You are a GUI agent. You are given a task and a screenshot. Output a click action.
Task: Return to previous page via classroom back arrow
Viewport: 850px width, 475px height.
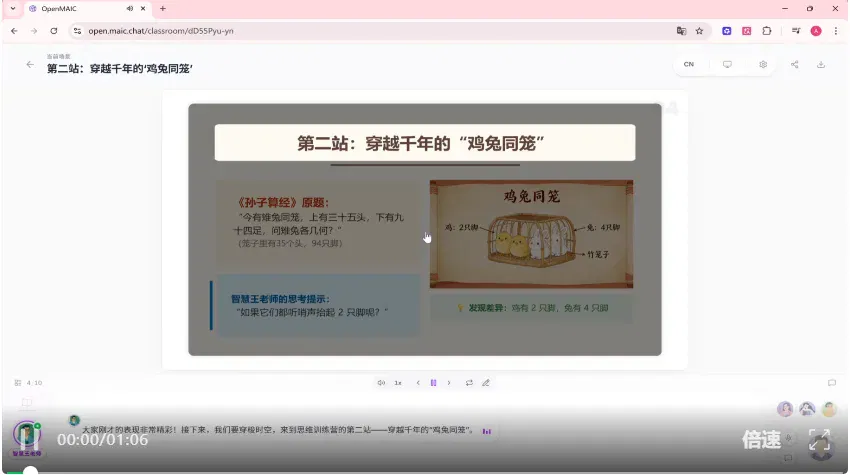[30, 65]
